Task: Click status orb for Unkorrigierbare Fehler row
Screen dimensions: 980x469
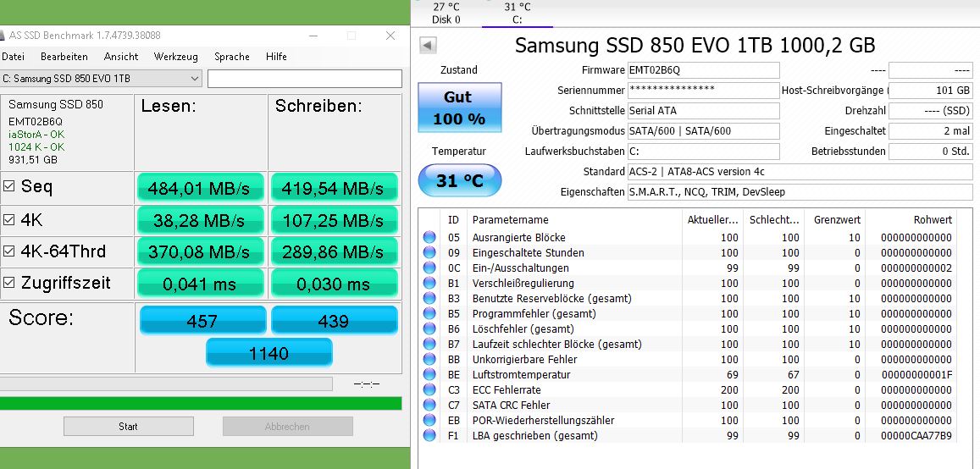Action: (x=429, y=359)
